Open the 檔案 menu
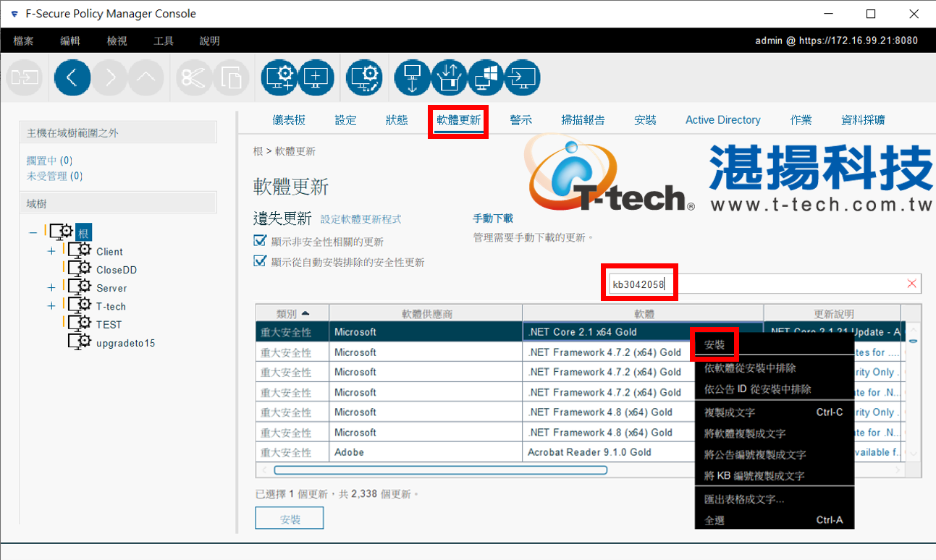Image resolution: width=936 pixels, height=560 pixels. pyautogui.click(x=23, y=41)
